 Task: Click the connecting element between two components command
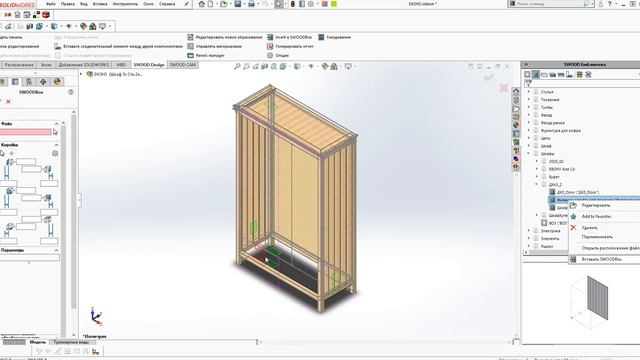coord(119,46)
